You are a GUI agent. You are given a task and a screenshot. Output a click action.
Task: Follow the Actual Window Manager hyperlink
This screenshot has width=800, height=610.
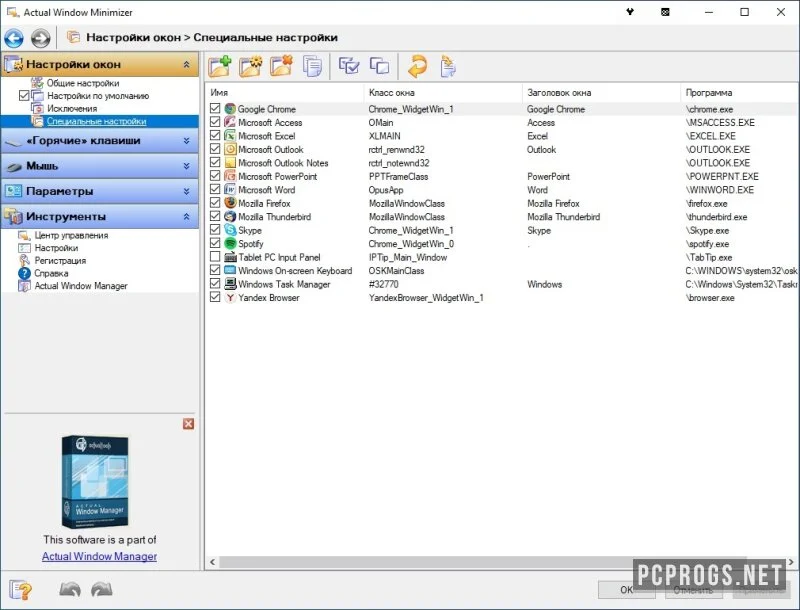point(99,556)
